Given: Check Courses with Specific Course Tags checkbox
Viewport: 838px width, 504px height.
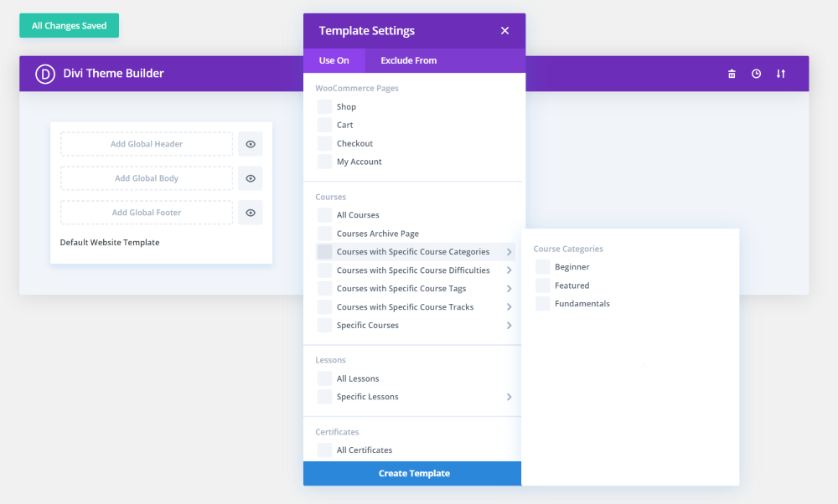Looking at the screenshot, I should (324, 288).
